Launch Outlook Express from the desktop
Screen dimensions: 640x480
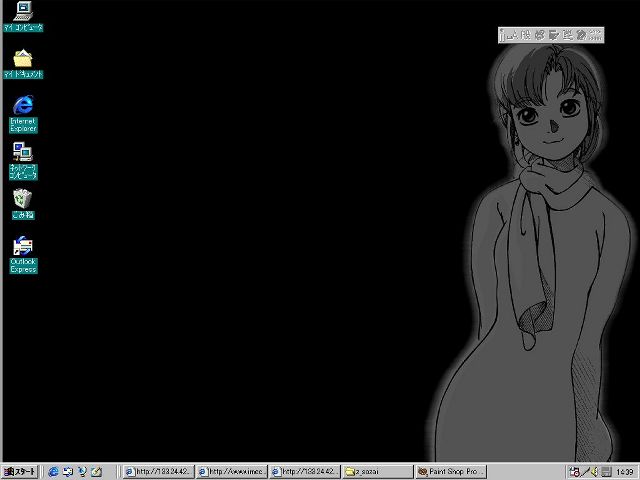(x=23, y=246)
